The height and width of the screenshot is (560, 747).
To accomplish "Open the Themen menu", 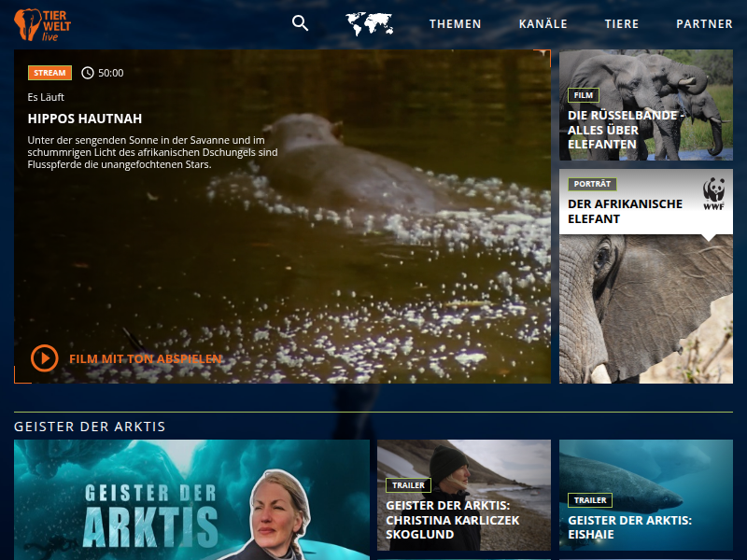I will (455, 24).
